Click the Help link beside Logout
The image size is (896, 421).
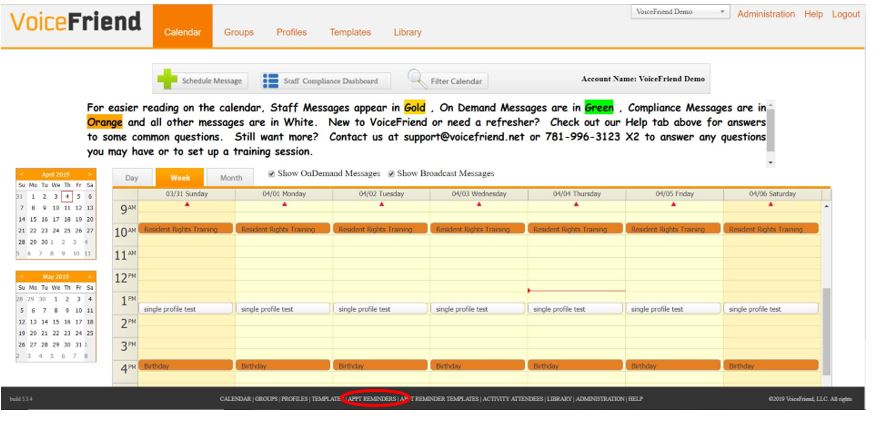tap(813, 14)
